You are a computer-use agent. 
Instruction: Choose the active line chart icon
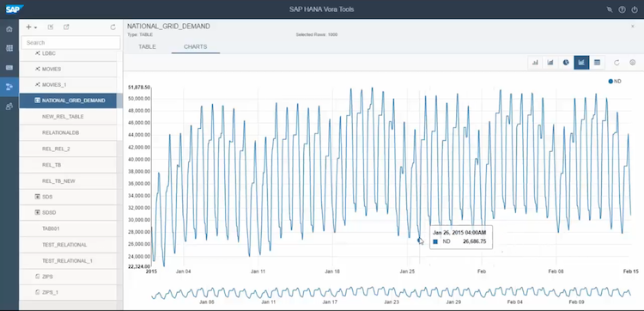(x=581, y=63)
